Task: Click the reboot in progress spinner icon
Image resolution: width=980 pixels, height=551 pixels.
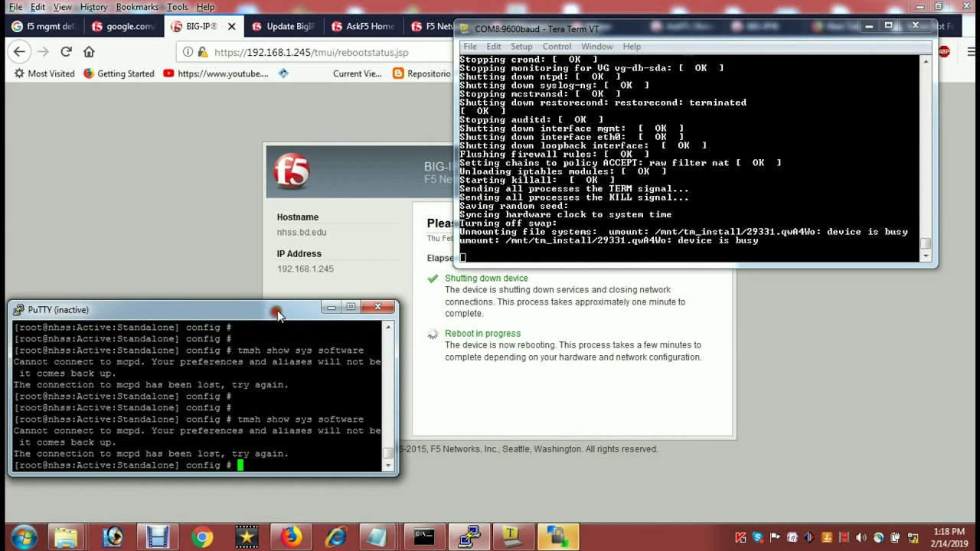Action: pos(433,334)
